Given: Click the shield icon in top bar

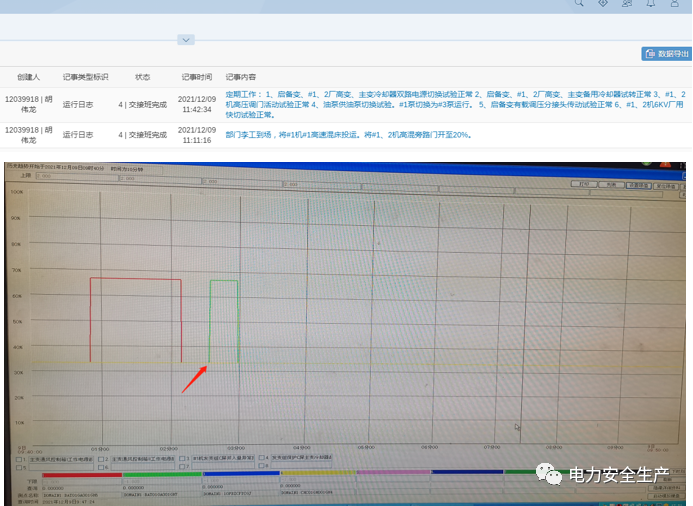Looking at the screenshot, I should click(x=603, y=4).
